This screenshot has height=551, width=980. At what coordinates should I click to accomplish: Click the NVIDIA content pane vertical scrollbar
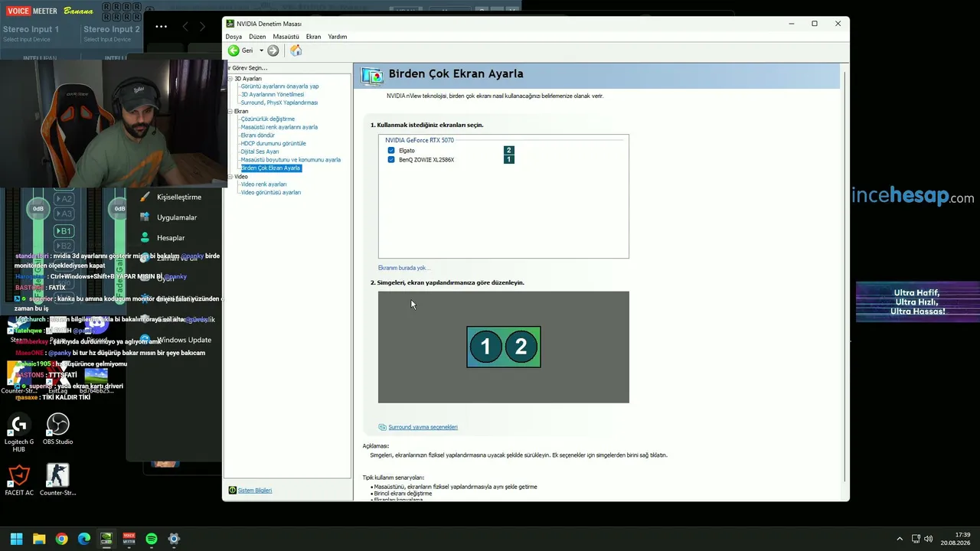click(x=845, y=275)
